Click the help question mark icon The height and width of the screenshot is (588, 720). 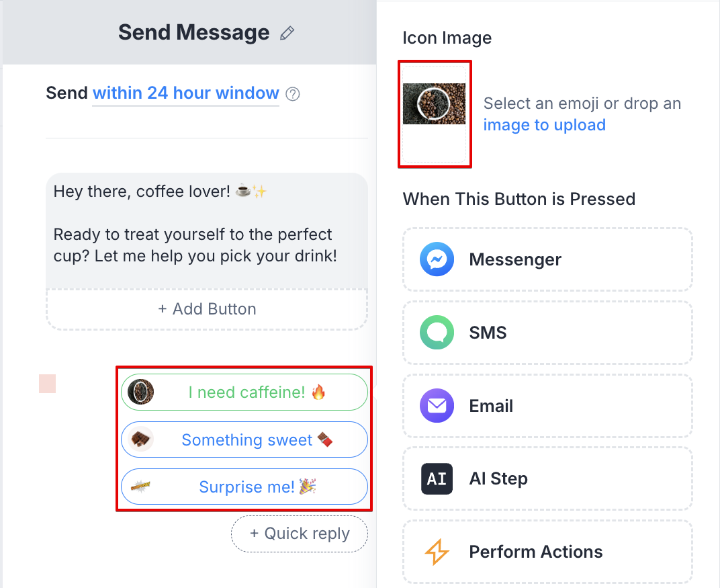tap(292, 94)
